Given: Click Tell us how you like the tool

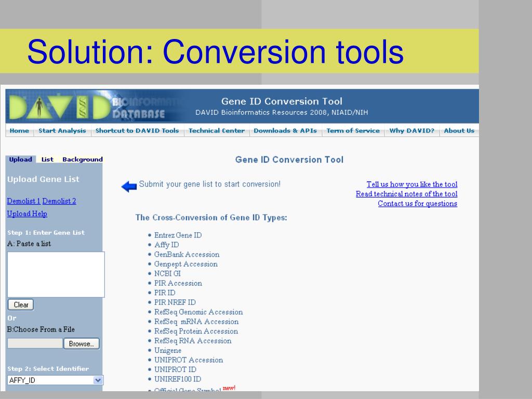Looking at the screenshot, I should click(x=412, y=184).
